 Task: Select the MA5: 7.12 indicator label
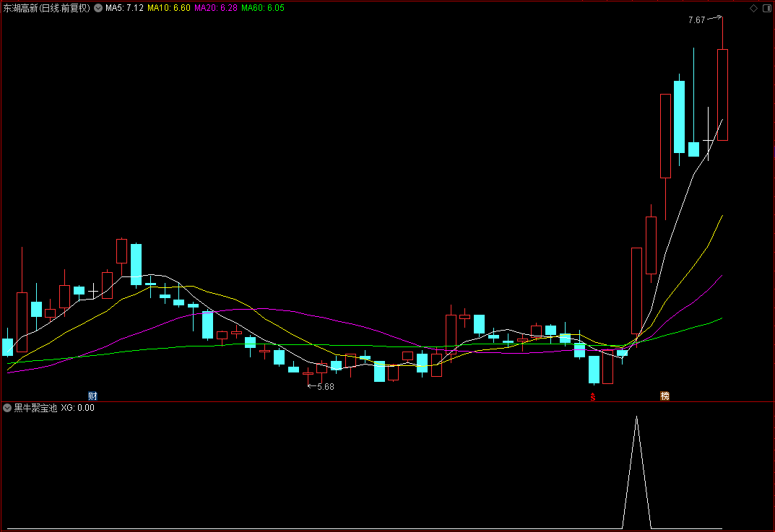click(124, 8)
